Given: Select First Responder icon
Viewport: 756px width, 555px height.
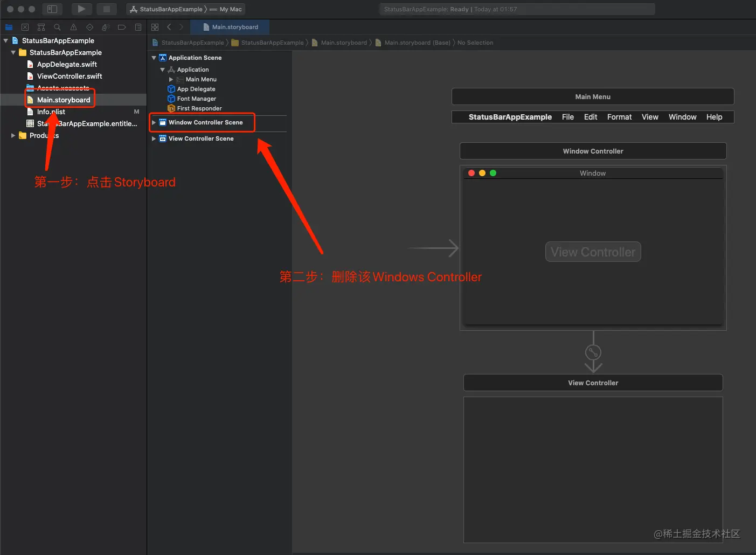Looking at the screenshot, I should 171,108.
